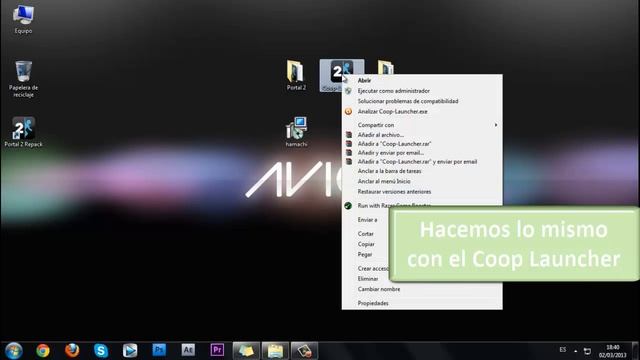
Task: Select the folder icon behind the context menu
Action: 386,67
